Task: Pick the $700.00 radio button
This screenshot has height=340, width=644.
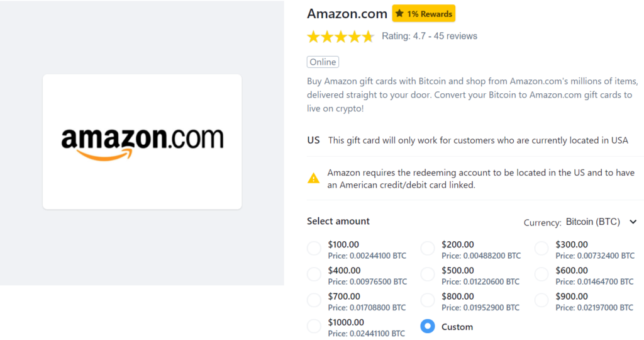Action: coord(314,300)
